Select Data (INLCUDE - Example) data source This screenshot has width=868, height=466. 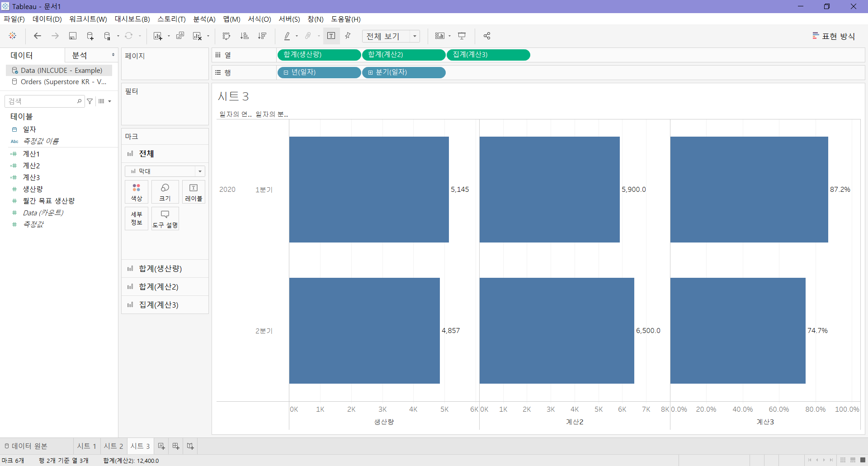[x=59, y=70]
